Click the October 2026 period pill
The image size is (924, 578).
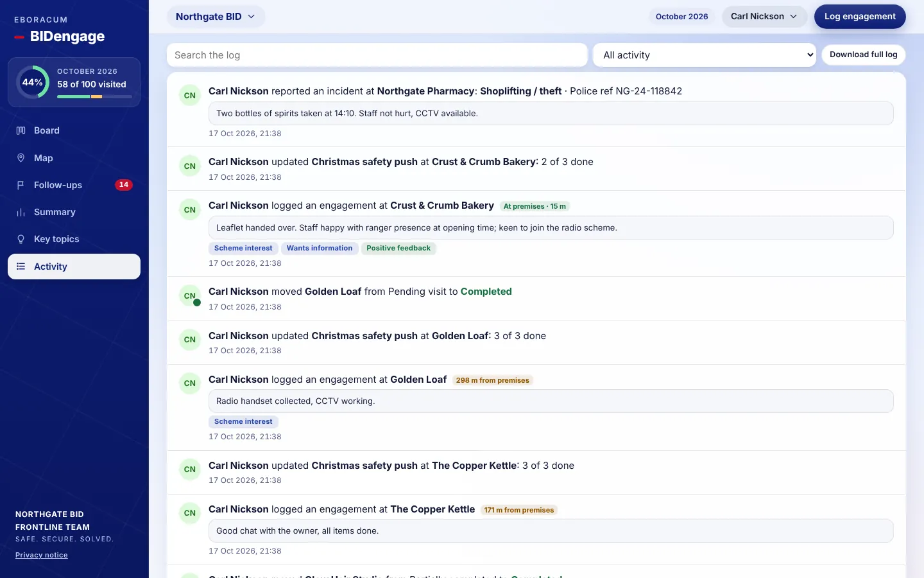click(682, 17)
